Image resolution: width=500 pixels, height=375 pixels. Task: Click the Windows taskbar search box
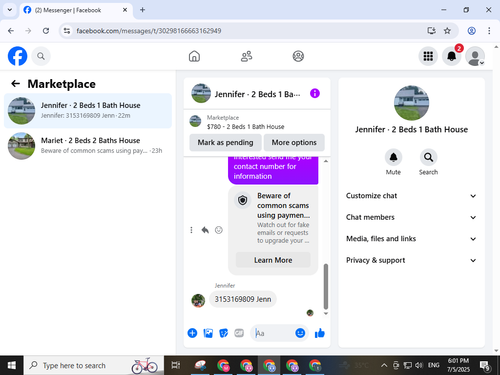point(94,366)
